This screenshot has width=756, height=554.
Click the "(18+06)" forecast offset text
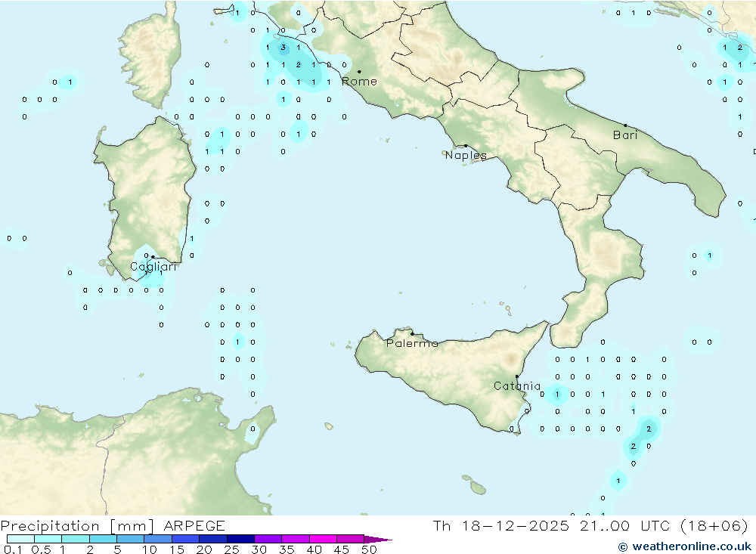[714, 526]
